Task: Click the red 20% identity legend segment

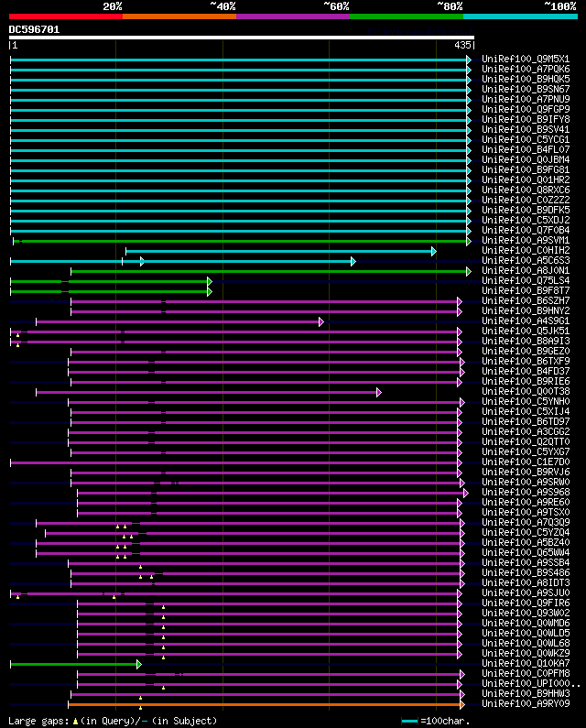Action: pos(66,16)
